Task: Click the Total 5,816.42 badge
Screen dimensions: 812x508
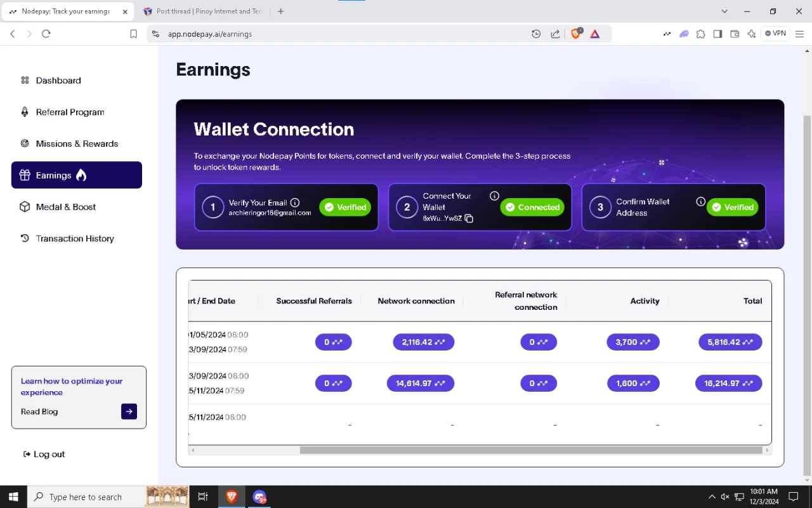Action: (730, 342)
